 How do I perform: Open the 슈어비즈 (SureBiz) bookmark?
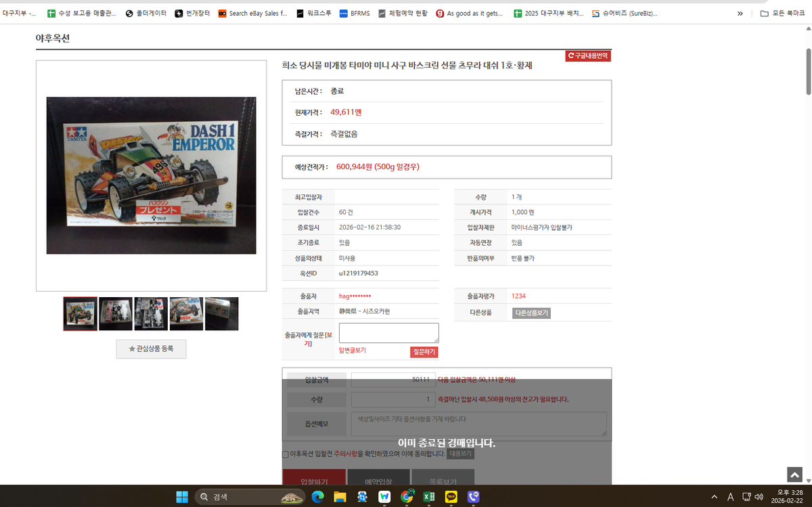click(624, 13)
